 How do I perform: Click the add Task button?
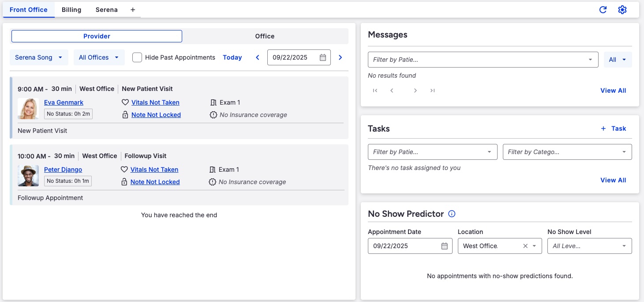(x=614, y=128)
